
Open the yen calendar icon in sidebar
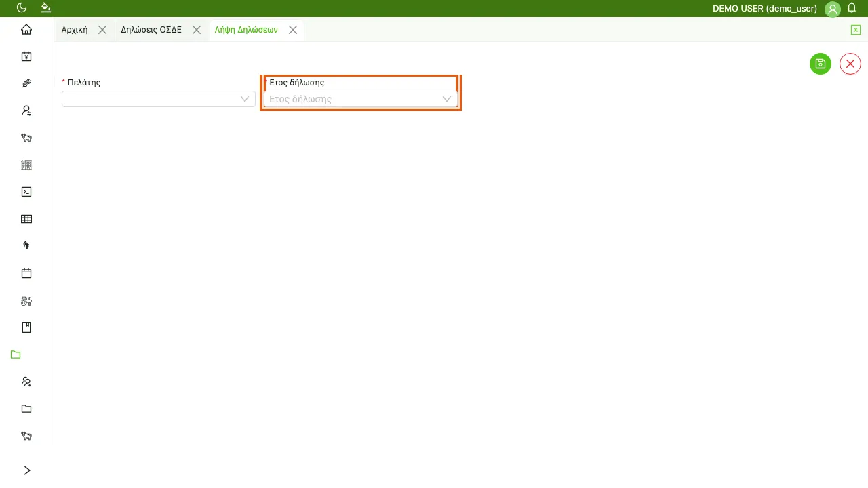click(x=26, y=56)
